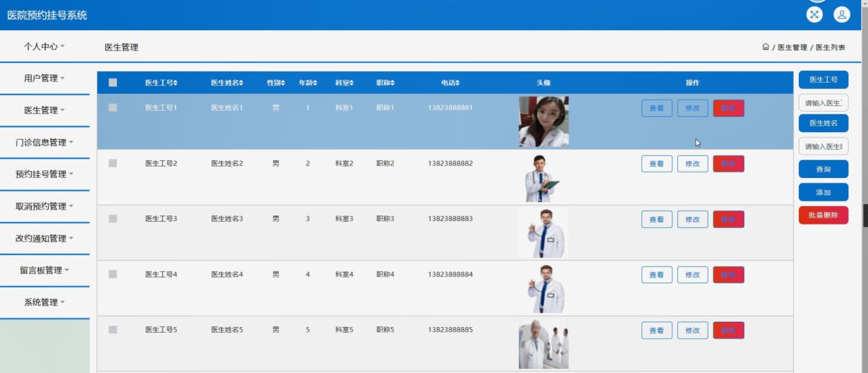Viewport: 868px width, 373px height.
Task: Expand the 取消预约管理 sidebar menu
Action: [x=44, y=206]
